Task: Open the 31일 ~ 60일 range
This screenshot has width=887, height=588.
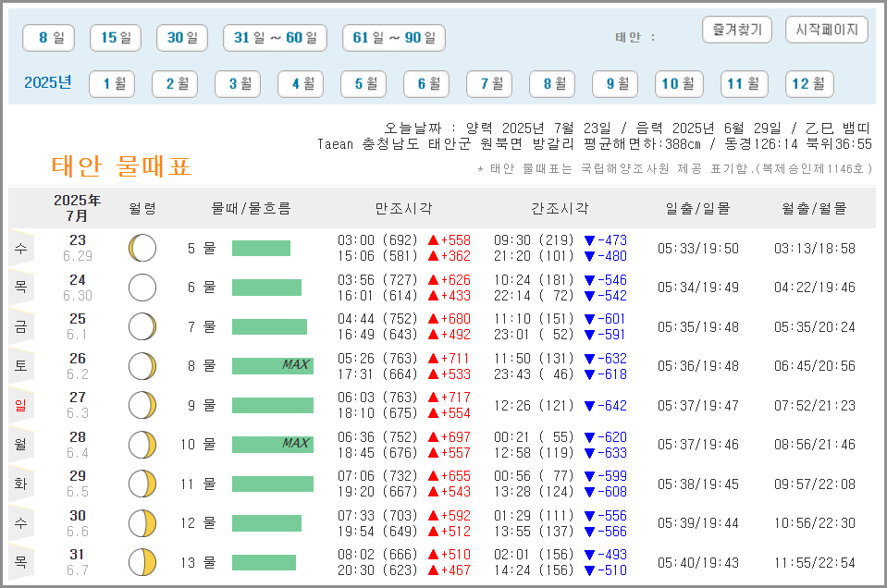Action: [275, 38]
